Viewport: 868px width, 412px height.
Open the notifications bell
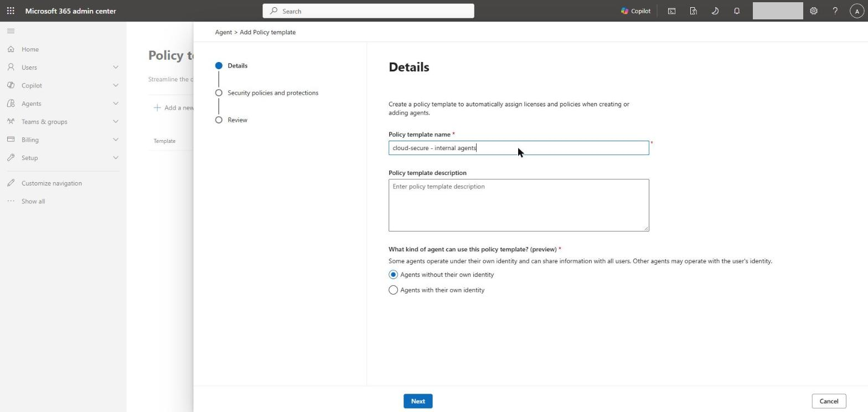click(736, 11)
